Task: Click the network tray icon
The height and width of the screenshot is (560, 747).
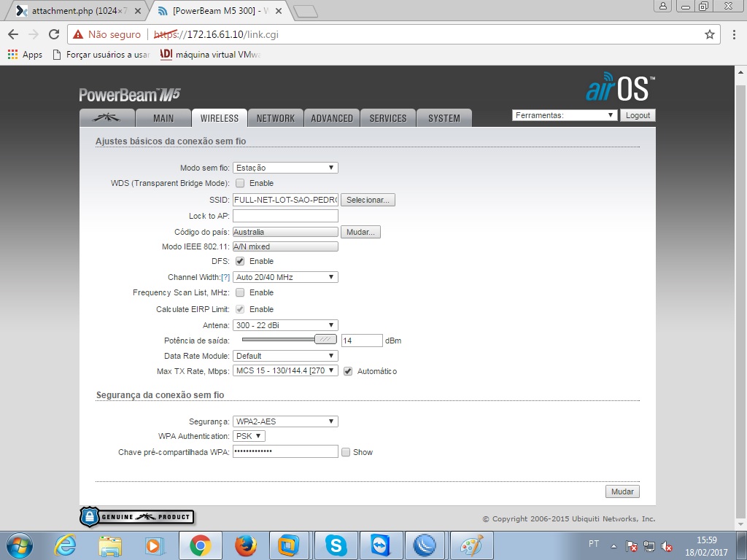Action: pyautogui.click(x=649, y=546)
